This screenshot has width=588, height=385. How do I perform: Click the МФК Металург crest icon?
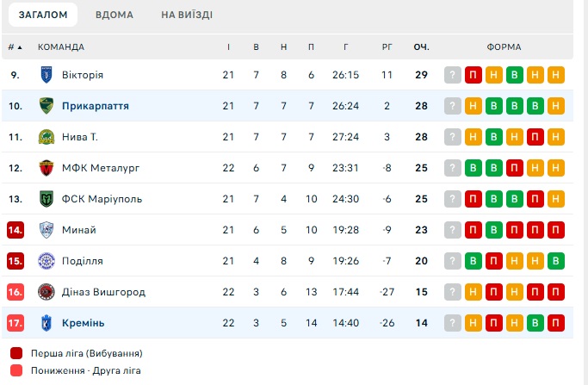46,168
